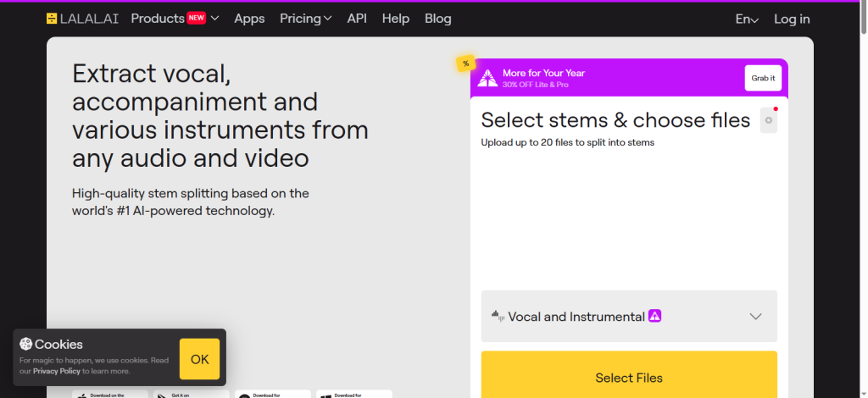
Task: Click the LALAL.AI logo icon
Action: click(x=52, y=19)
